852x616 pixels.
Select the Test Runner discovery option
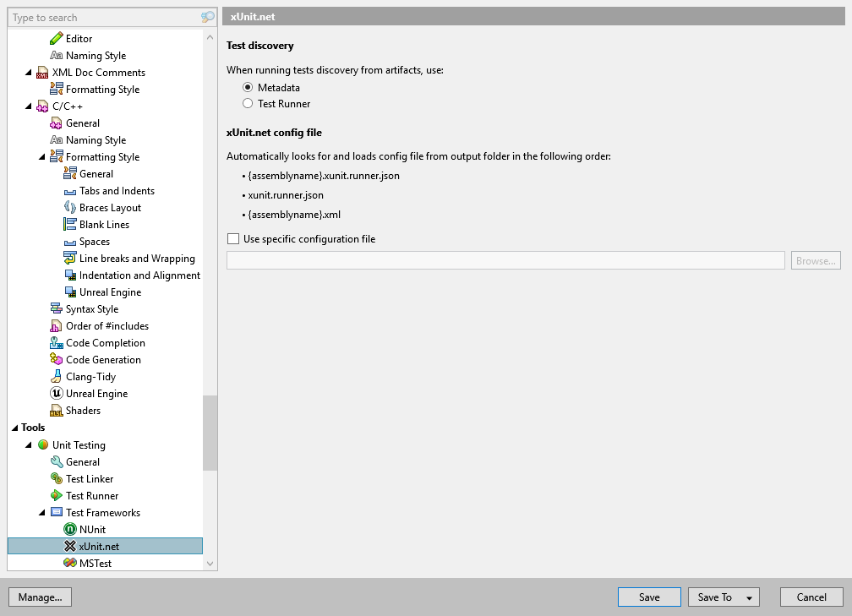[248, 103]
